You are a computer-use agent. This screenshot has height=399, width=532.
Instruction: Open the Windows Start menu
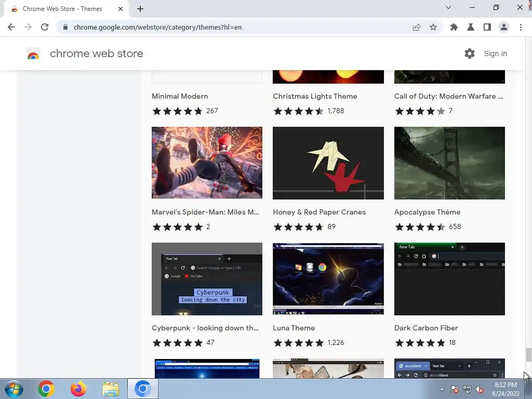pyautogui.click(x=14, y=389)
